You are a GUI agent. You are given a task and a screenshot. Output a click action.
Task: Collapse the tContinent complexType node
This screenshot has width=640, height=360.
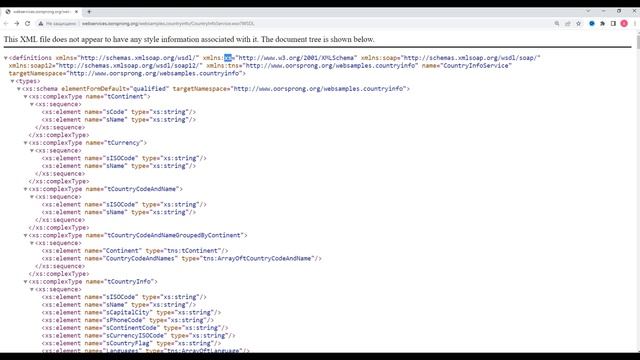(x=25, y=97)
